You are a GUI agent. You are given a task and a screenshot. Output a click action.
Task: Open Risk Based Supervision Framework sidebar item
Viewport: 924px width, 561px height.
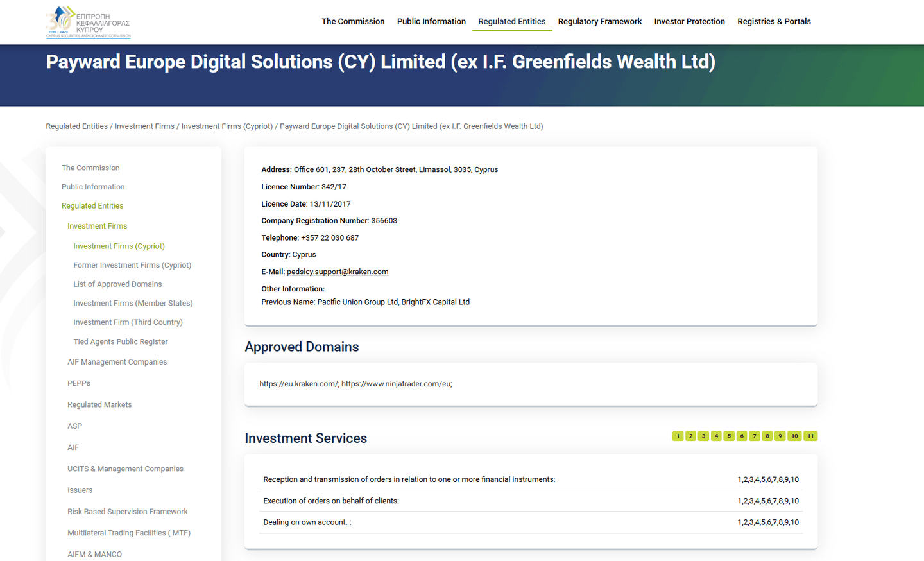pyautogui.click(x=128, y=512)
